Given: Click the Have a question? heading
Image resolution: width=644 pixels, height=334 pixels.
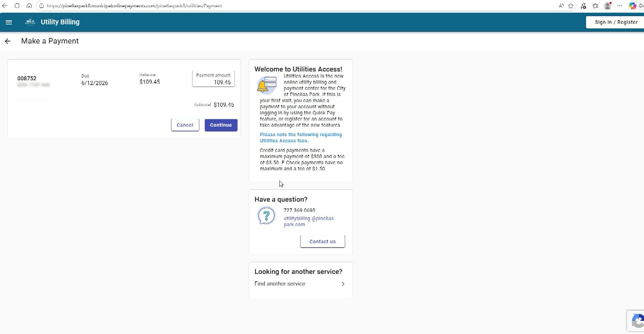Looking at the screenshot, I should (x=281, y=199).
